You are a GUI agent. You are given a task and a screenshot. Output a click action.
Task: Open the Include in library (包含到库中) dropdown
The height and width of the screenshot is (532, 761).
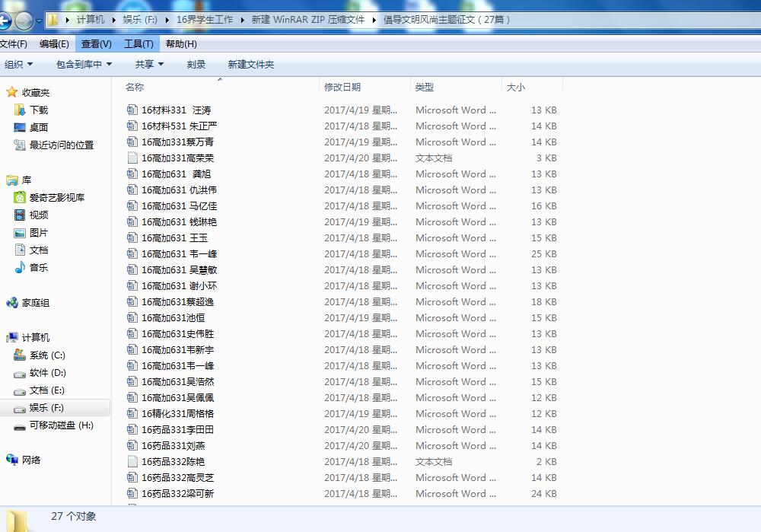(84, 65)
